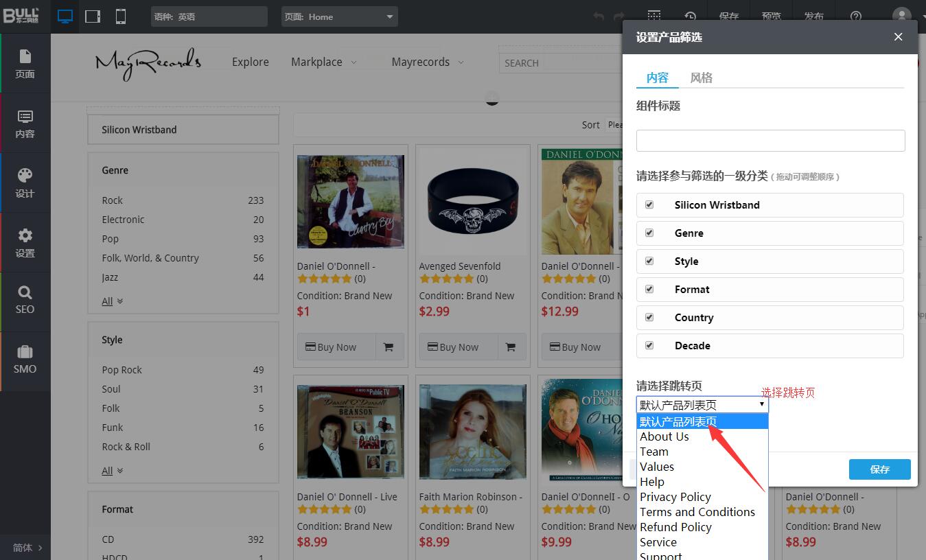This screenshot has width=926, height=560.
Task: Open the SMO briefcase panel
Action: tap(25, 359)
